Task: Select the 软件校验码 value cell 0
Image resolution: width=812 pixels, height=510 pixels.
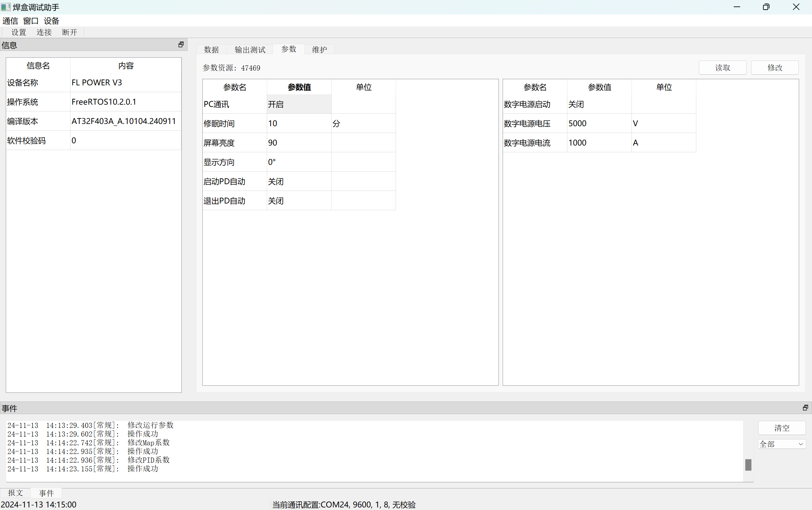Action: click(x=126, y=140)
